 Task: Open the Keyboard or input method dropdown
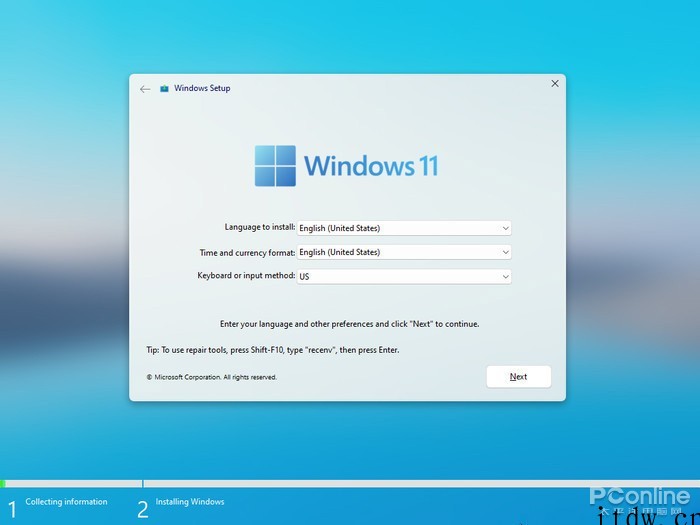pyautogui.click(x=404, y=276)
